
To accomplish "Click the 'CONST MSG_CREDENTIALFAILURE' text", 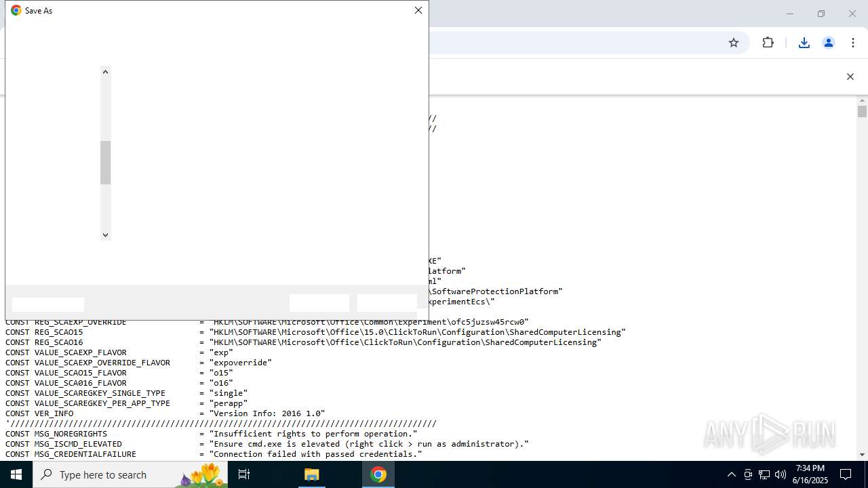I will 71,454.
